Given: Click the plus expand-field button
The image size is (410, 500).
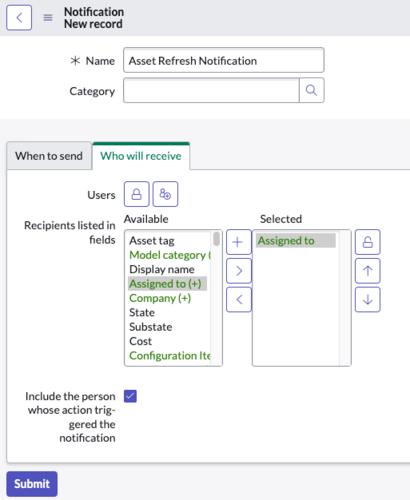Looking at the screenshot, I should pos(239,242).
